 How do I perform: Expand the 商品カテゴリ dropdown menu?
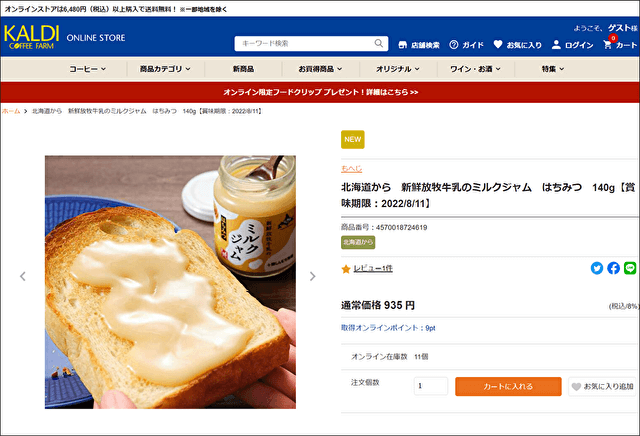[165, 69]
